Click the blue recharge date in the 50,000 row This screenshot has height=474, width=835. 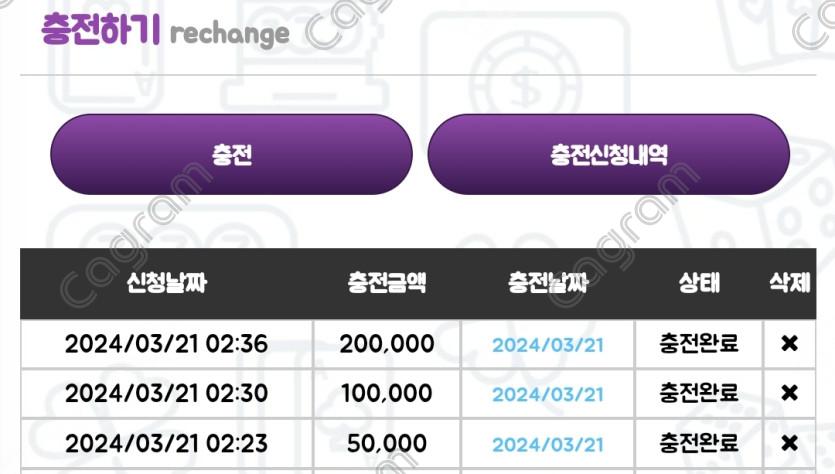[548, 444]
